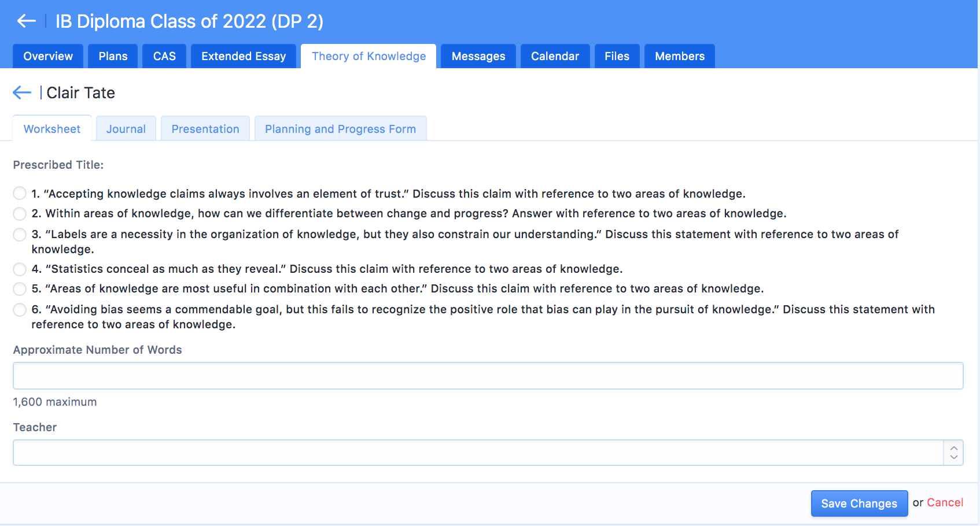Image resolution: width=980 pixels, height=526 pixels.
Task: Select prescribed title 5 on areas in combination
Action: 20,288
